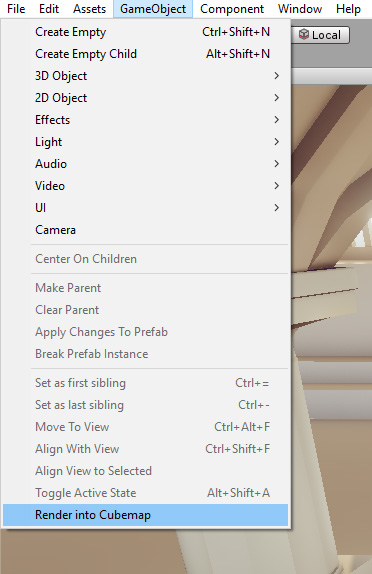Viewport: 372px width, 574px height.
Task: Close the GameObject menu via its title
Action: click(153, 8)
